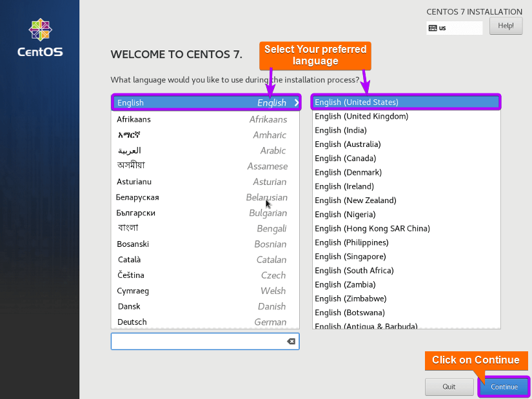Select Asturianu language row
The image size is (532, 399).
[205, 182]
